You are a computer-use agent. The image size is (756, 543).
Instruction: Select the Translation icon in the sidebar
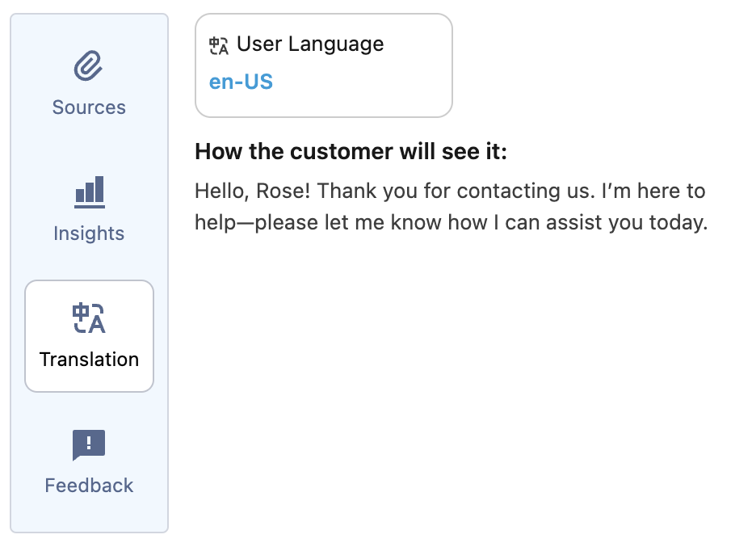point(89,318)
